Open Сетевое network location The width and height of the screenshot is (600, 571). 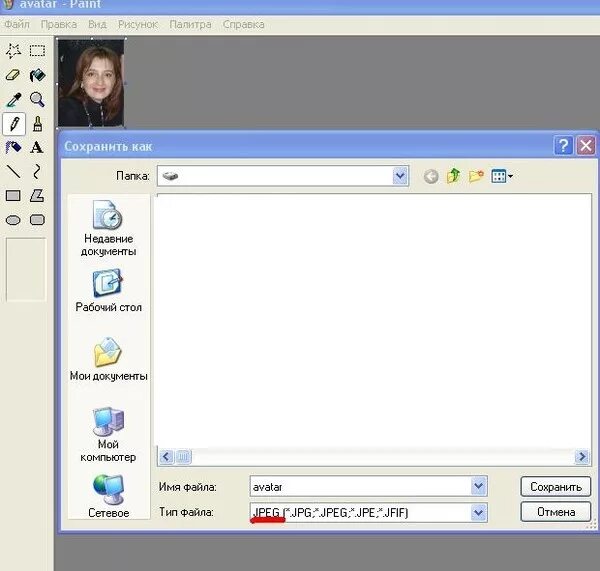point(108,496)
